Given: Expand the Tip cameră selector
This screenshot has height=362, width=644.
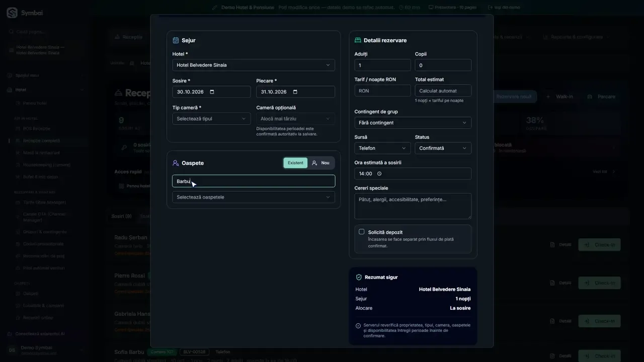Looking at the screenshot, I should point(211,119).
